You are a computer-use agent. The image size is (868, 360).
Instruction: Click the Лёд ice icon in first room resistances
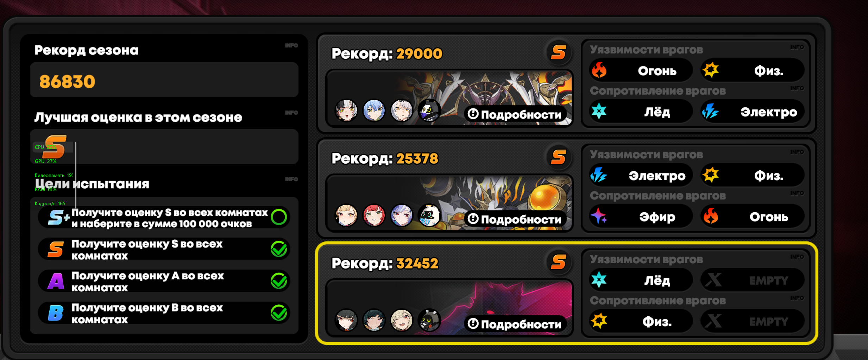[599, 112]
